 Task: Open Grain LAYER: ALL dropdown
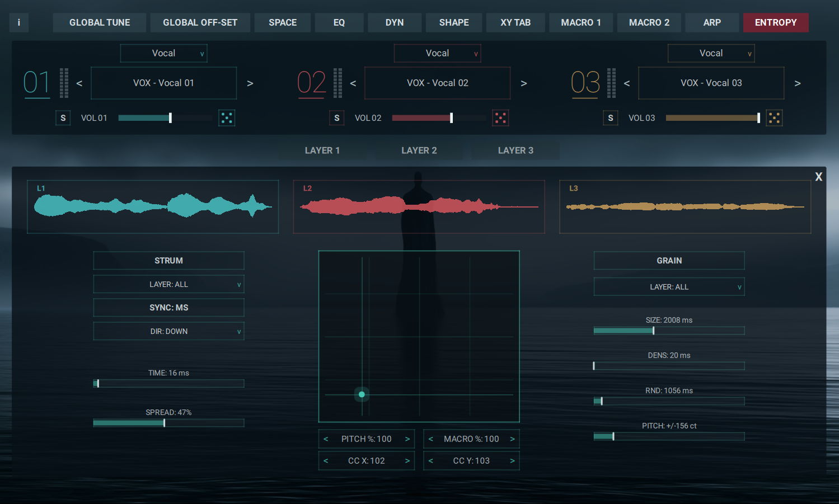[669, 287]
